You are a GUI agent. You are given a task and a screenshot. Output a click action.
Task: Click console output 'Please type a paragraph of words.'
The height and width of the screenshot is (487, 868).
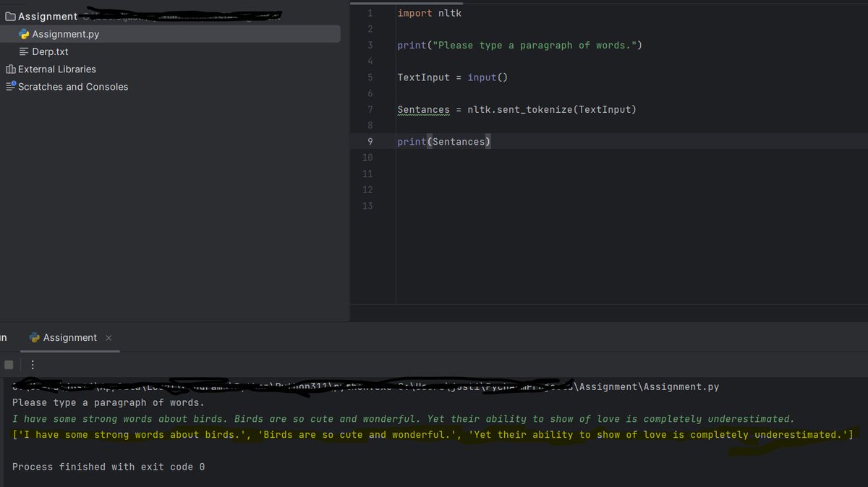(109, 402)
